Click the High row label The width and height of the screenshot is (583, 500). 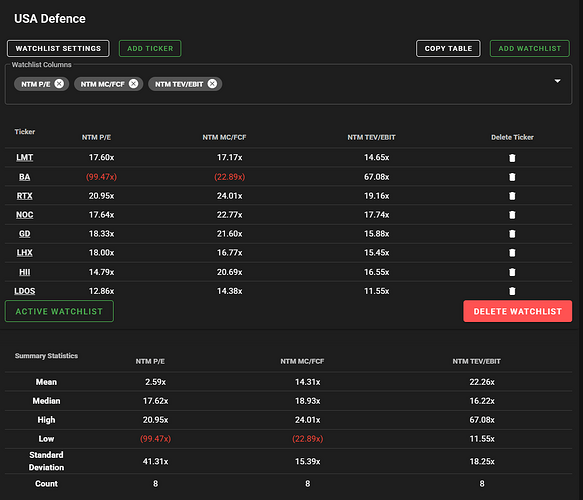click(46, 420)
